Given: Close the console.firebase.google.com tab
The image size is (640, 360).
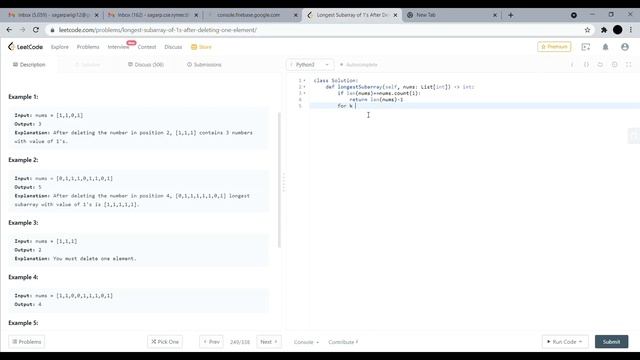Looking at the screenshot, I should coord(296,15).
